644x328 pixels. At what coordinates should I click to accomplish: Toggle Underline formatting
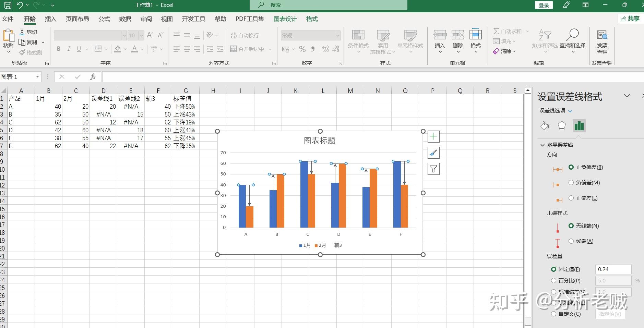point(79,49)
